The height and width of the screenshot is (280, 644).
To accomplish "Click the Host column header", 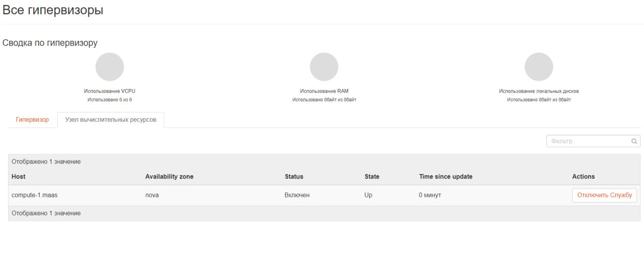I will tap(19, 176).
